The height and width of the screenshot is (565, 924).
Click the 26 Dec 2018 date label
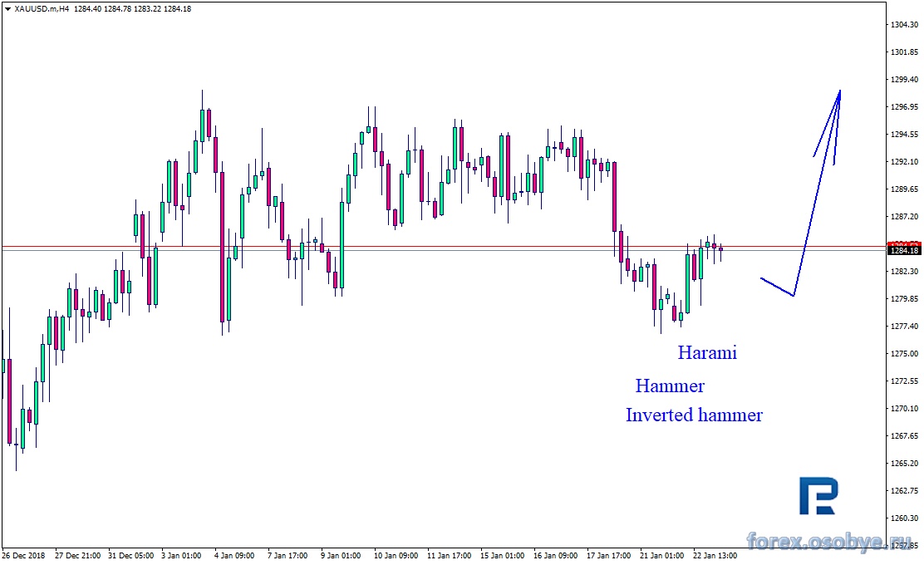point(23,556)
